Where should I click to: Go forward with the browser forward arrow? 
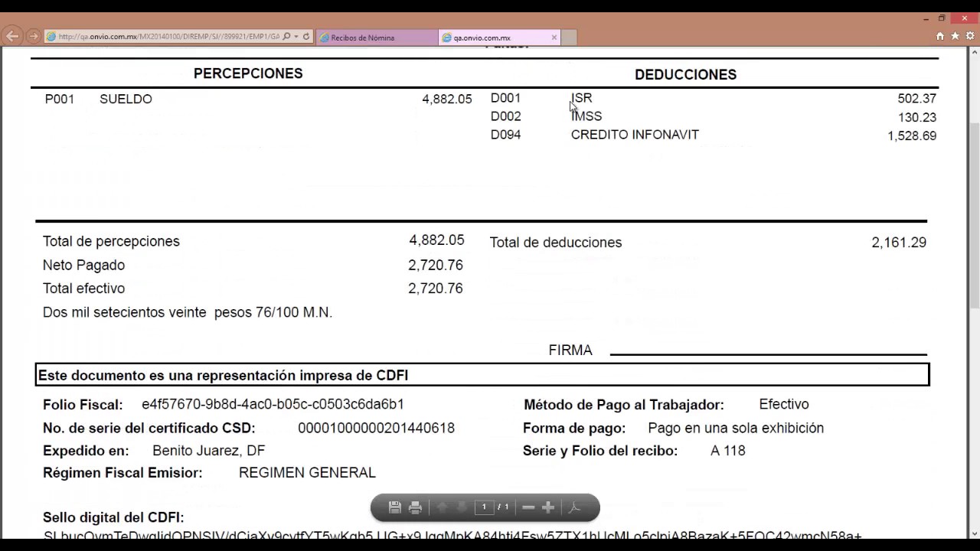pos(33,36)
